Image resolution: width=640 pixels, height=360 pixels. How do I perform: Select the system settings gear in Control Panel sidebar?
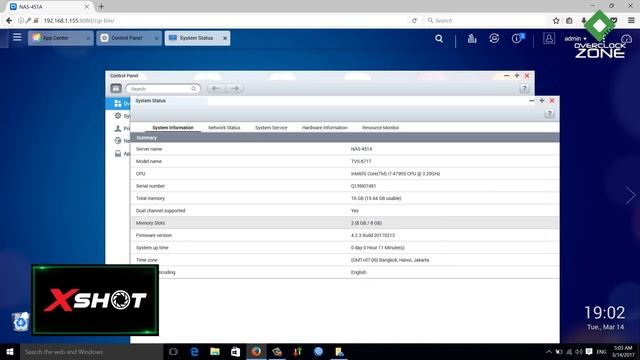pyautogui.click(x=118, y=116)
